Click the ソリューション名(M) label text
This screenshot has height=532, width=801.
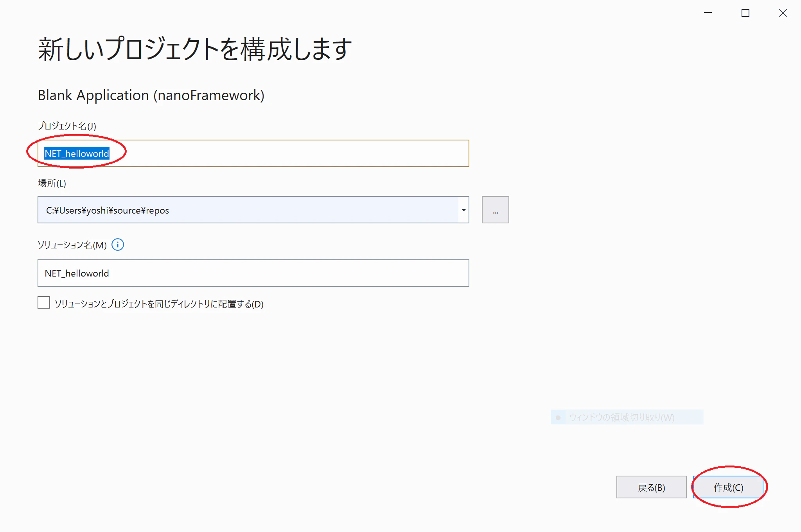click(x=72, y=245)
